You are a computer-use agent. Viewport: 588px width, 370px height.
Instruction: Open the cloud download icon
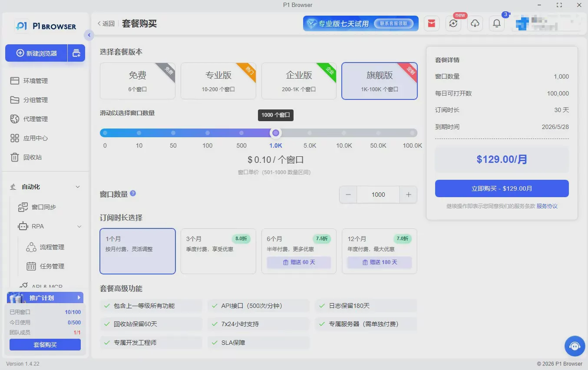[x=475, y=23]
